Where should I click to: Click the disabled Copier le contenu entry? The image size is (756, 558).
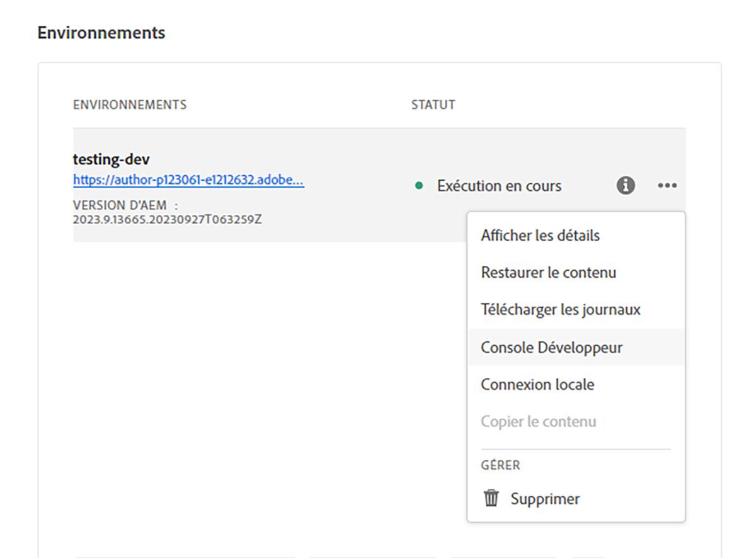[x=537, y=421]
